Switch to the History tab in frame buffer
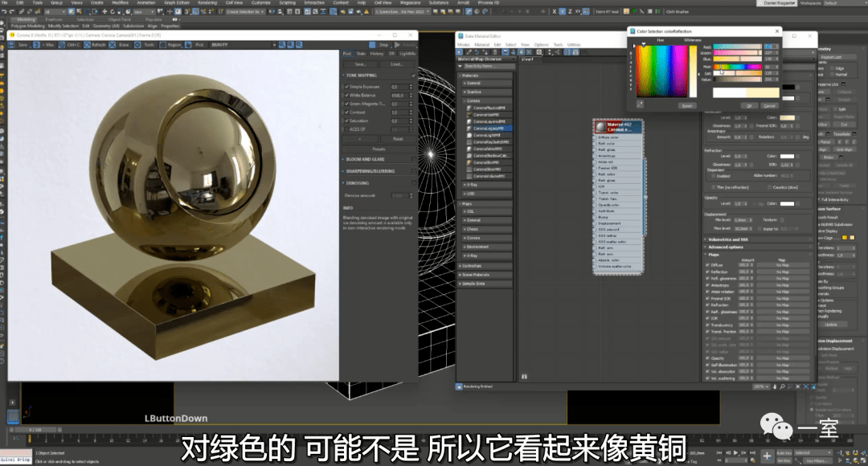The width and height of the screenshot is (868, 466). click(x=378, y=54)
